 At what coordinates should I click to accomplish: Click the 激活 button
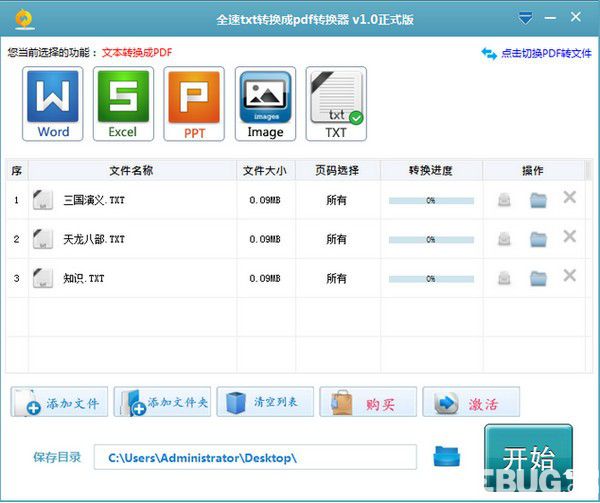click(471, 402)
